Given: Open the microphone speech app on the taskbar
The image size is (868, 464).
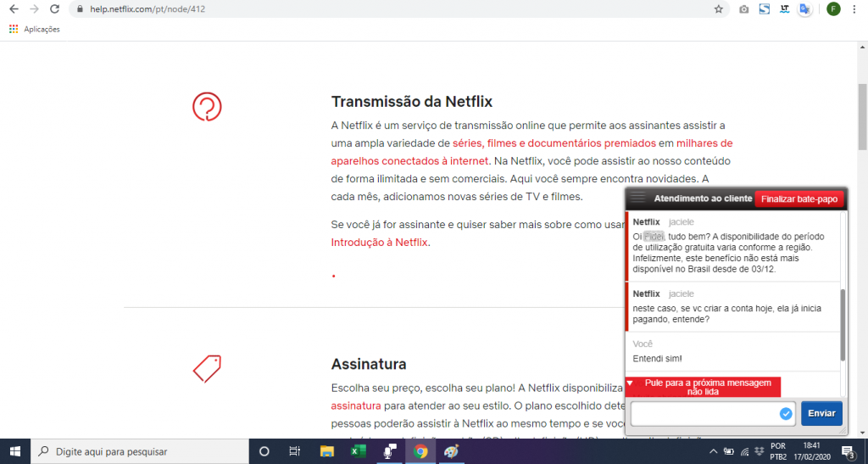Looking at the screenshot, I should (389, 451).
